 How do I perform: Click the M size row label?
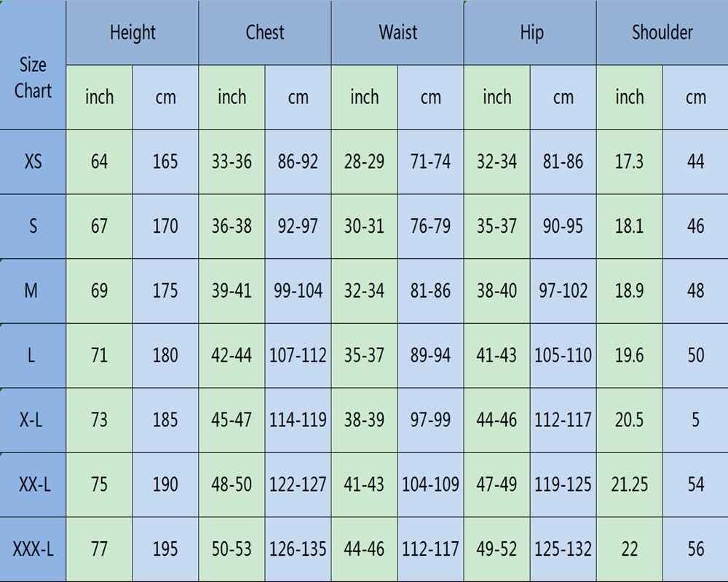[x=33, y=291]
